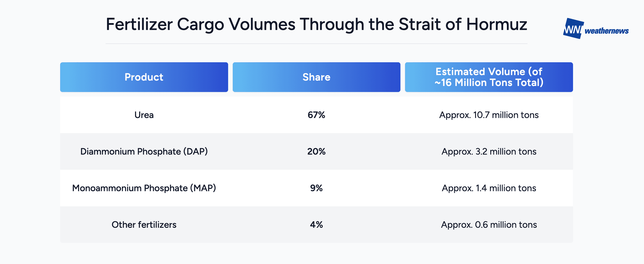Click the word Fertilizer in the title
Viewport: 644px width, 264px height.
139,25
